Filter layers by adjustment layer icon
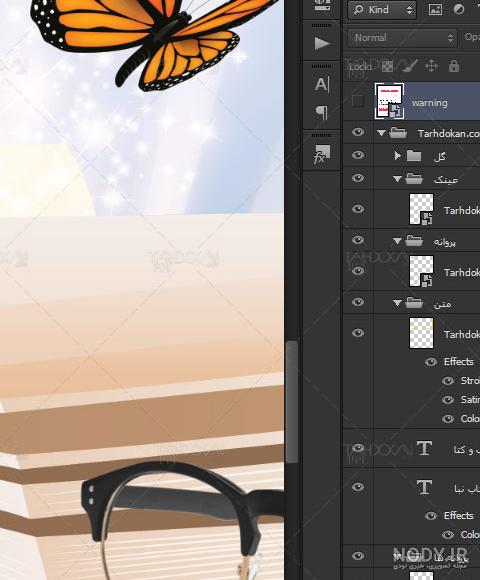 point(459,10)
